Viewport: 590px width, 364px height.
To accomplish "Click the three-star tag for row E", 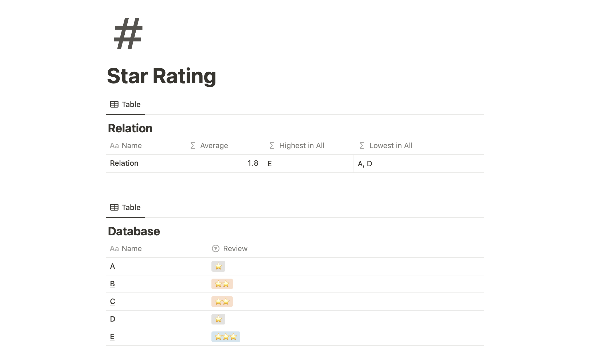I will pyautogui.click(x=226, y=337).
